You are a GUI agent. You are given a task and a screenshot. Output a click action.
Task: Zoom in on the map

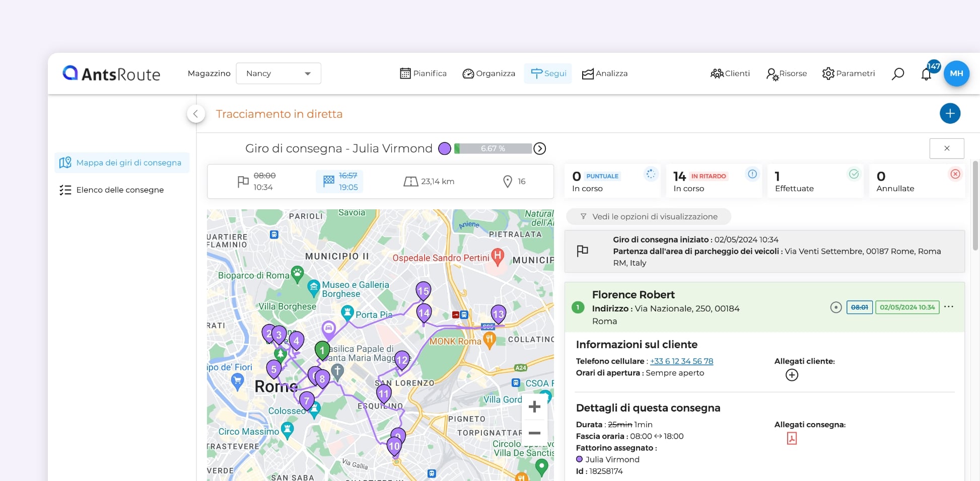pos(534,407)
